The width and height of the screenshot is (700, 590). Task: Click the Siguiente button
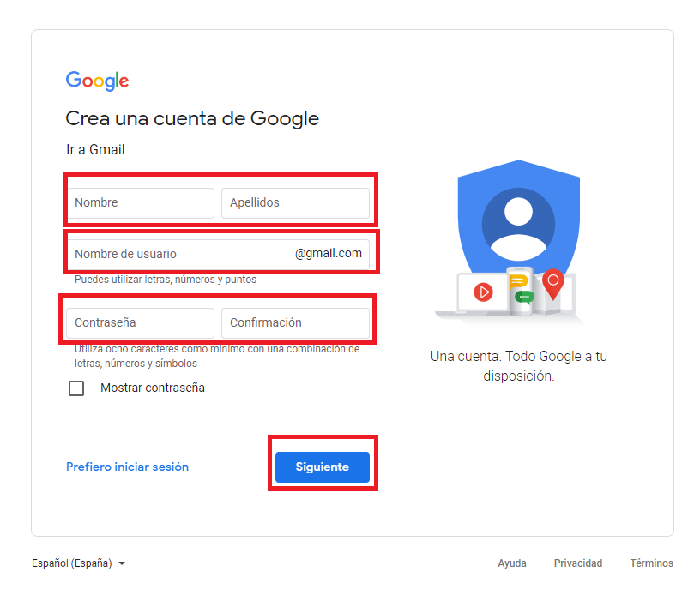pos(323,467)
